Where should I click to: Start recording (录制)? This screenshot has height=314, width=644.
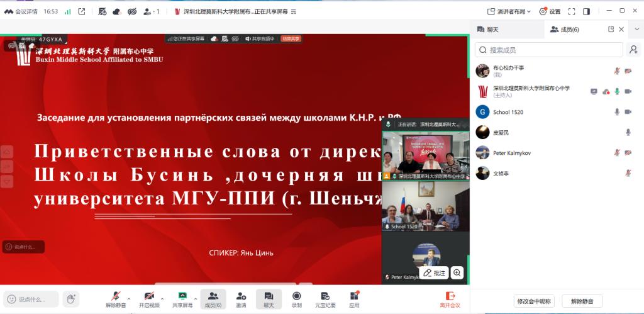tap(297, 300)
